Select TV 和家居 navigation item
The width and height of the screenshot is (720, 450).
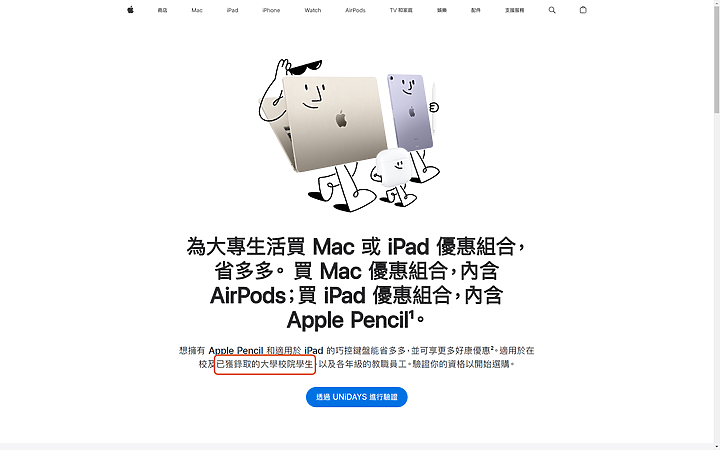[401, 10]
